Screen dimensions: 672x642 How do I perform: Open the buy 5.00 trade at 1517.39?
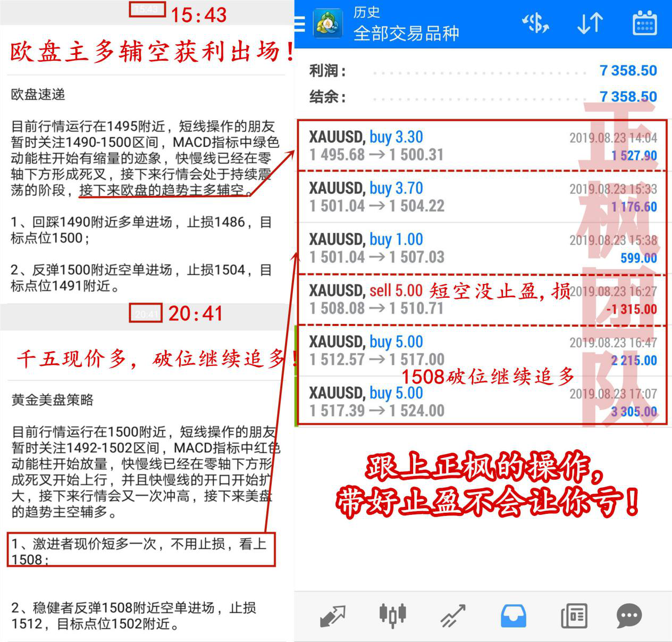point(483,401)
